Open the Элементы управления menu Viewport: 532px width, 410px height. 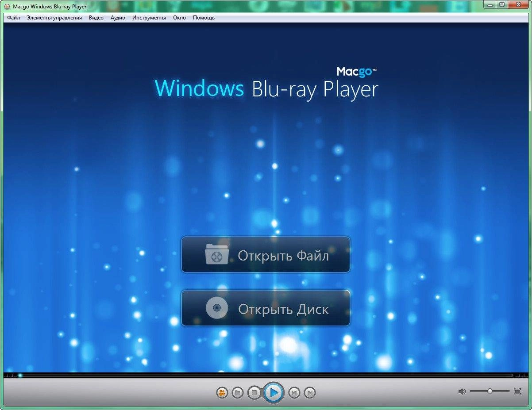coord(54,18)
